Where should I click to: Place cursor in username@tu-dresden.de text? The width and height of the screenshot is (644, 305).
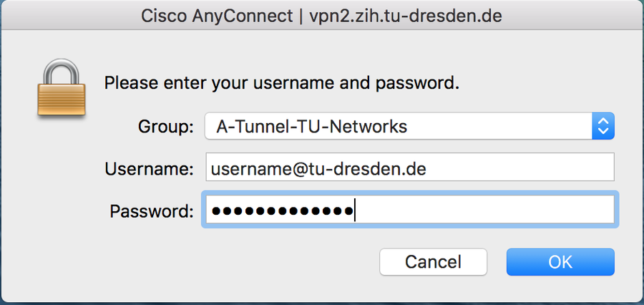[x=318, y=168]
